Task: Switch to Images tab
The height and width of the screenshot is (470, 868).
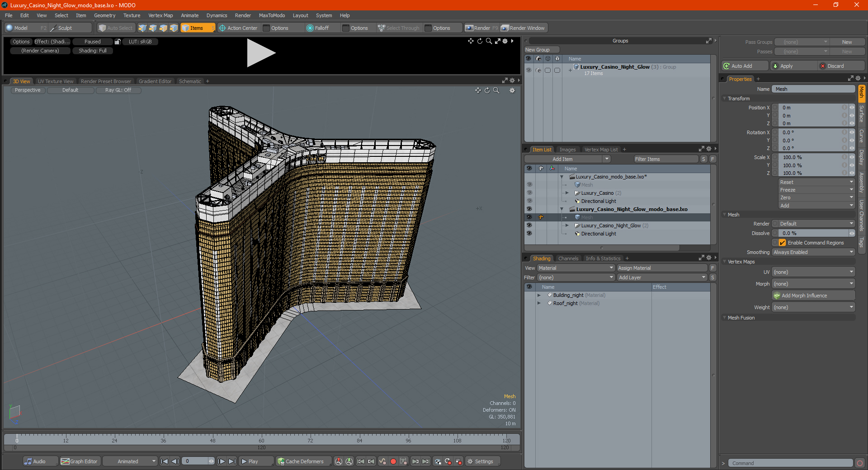Action: (567, 150)
